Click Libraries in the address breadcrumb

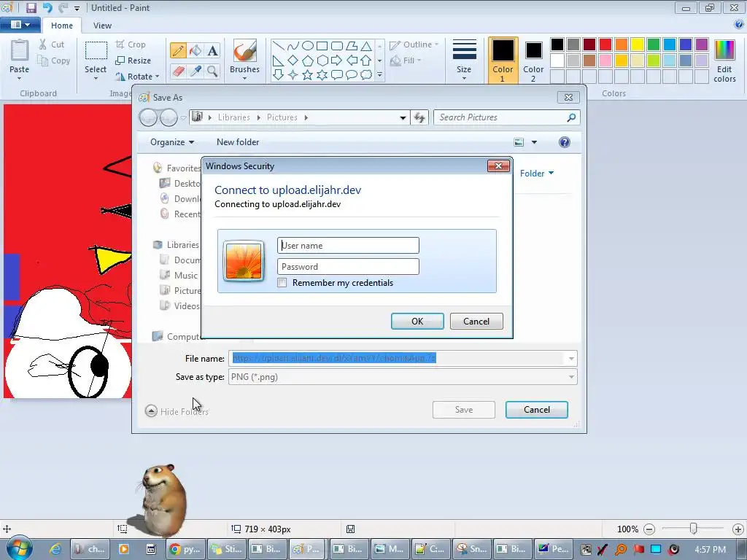click(x=234, y=117)
